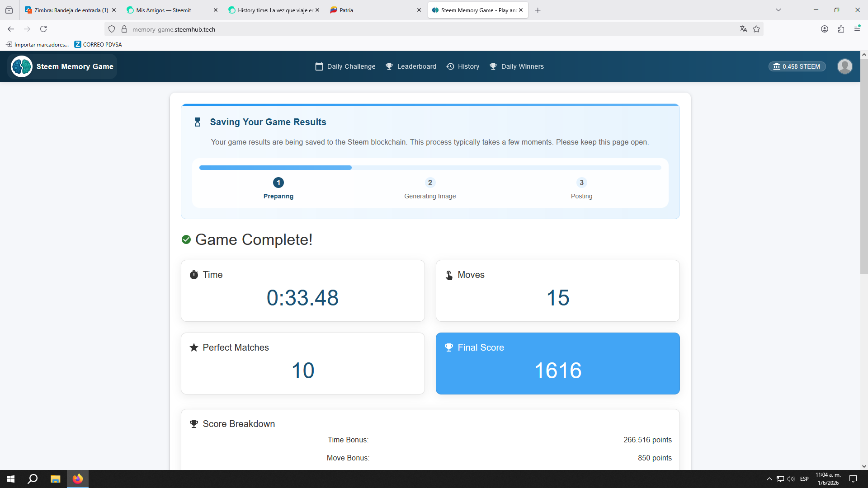Click Importar marcadores bookmark
Screen dimensions: 868x488
(38, 44)
